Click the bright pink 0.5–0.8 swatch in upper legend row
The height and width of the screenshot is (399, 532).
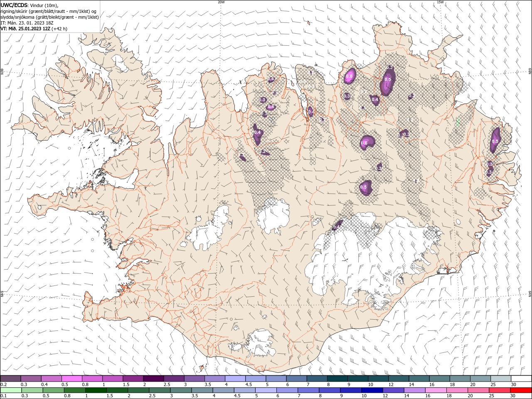pos(71,379)
